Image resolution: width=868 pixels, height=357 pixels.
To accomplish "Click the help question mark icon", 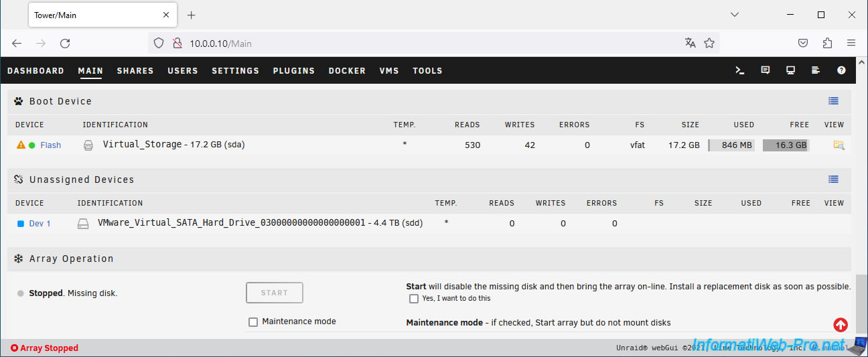I will 841,70.
